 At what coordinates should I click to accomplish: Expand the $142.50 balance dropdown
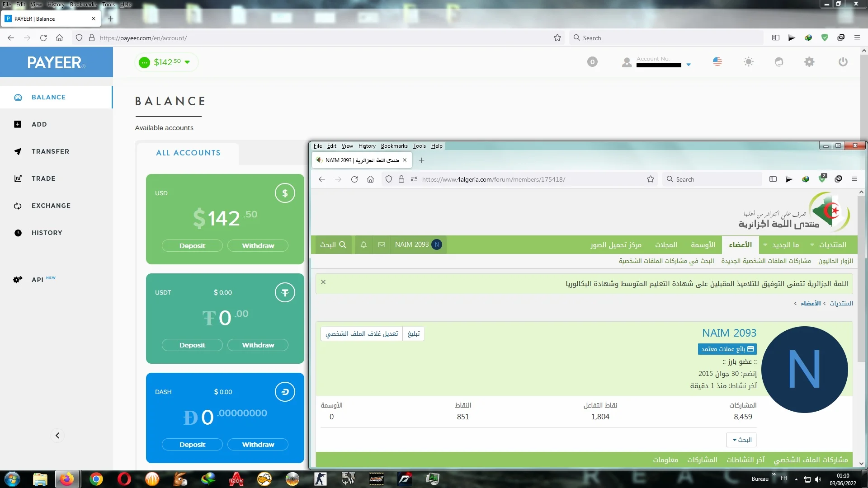(187, 62)
